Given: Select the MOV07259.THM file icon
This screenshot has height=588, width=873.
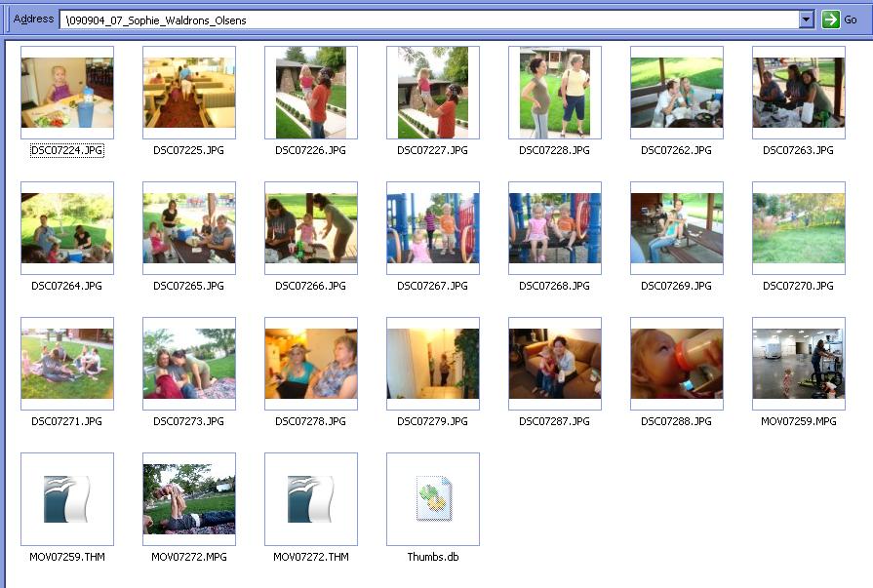Looking at the screenshot, I should 67,499.
